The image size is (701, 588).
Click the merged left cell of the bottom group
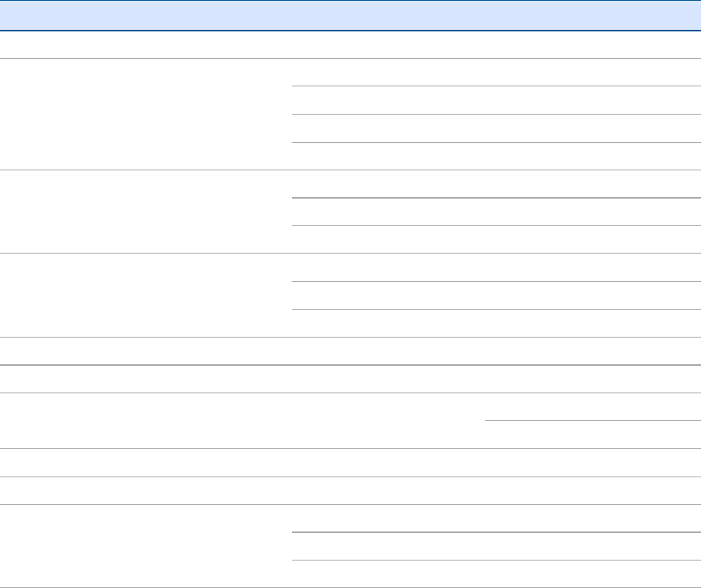[x=145, y=546]
